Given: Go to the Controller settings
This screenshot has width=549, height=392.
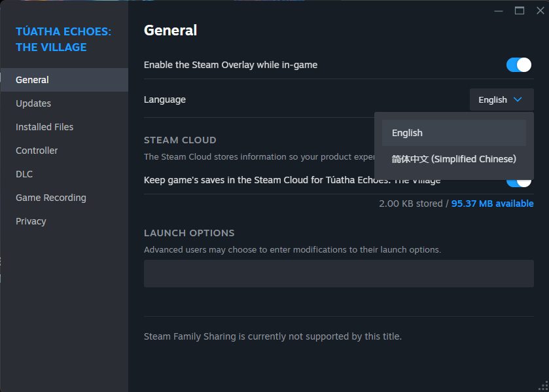Looking at the screenshot, I should pos(37,151).
